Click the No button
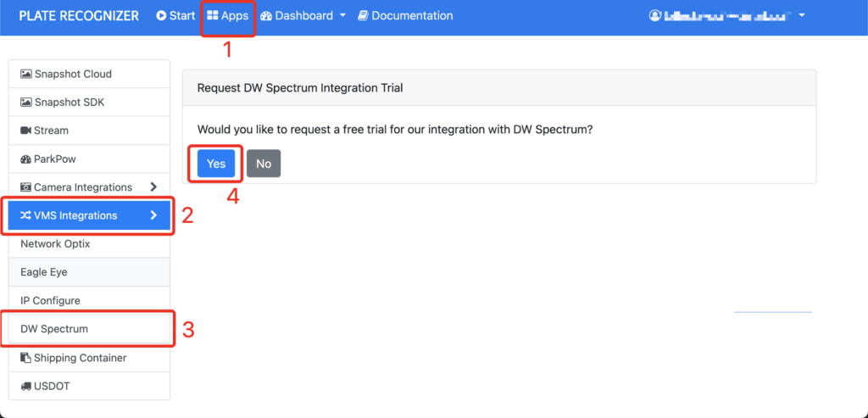The width and height of the screenshot is (868, 418). click(x=264, y=164)
